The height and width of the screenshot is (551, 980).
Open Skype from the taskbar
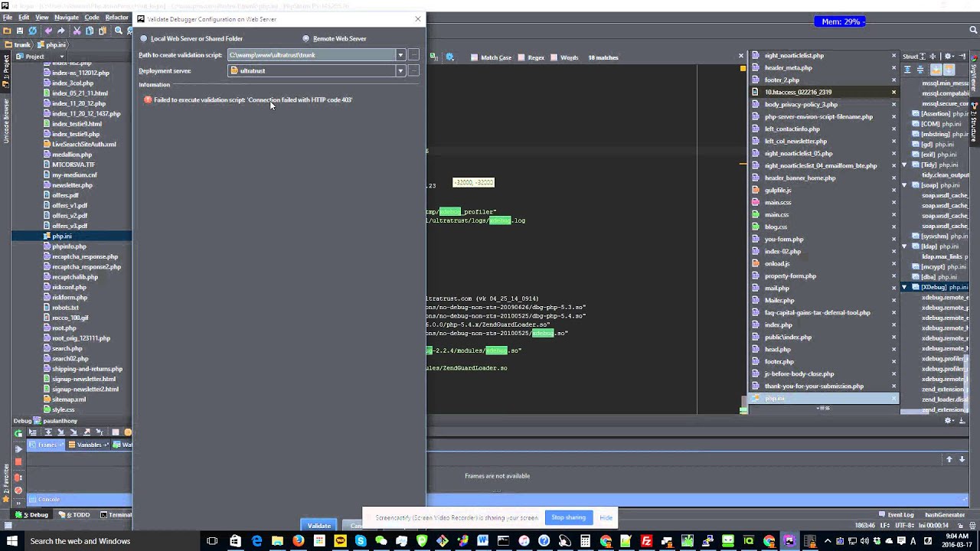coord(361,541)
